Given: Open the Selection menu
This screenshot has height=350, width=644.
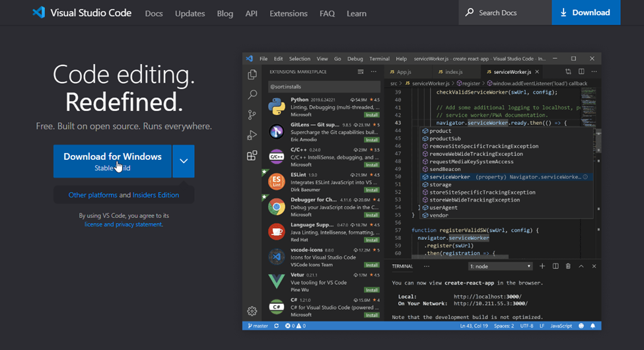Looking at the screenshot, I should point(299,59).
